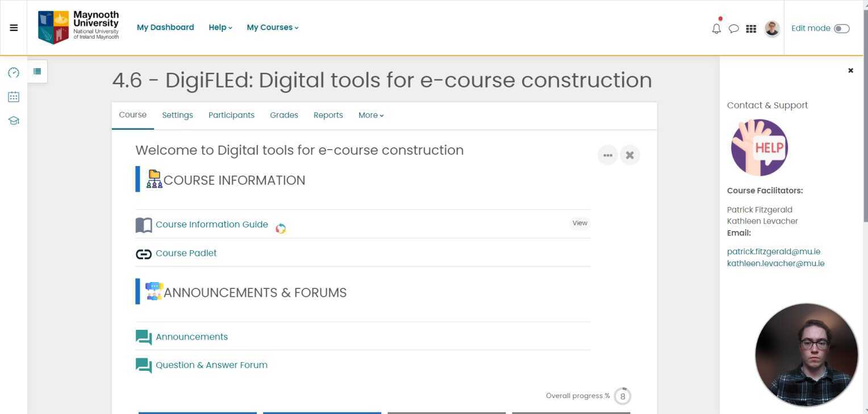Switch to the Participants tab
The image size is (868, 414).
point(231,115)
